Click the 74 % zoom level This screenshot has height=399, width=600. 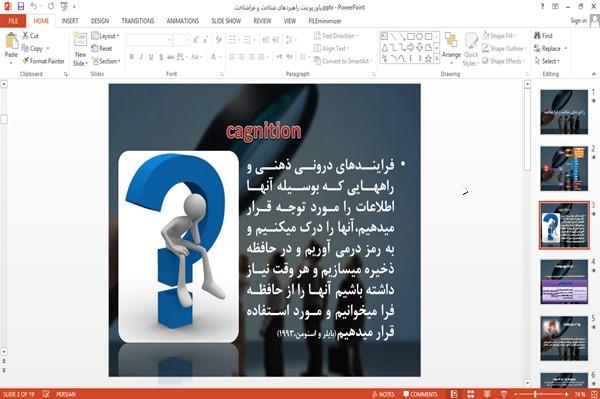(579, 394)
